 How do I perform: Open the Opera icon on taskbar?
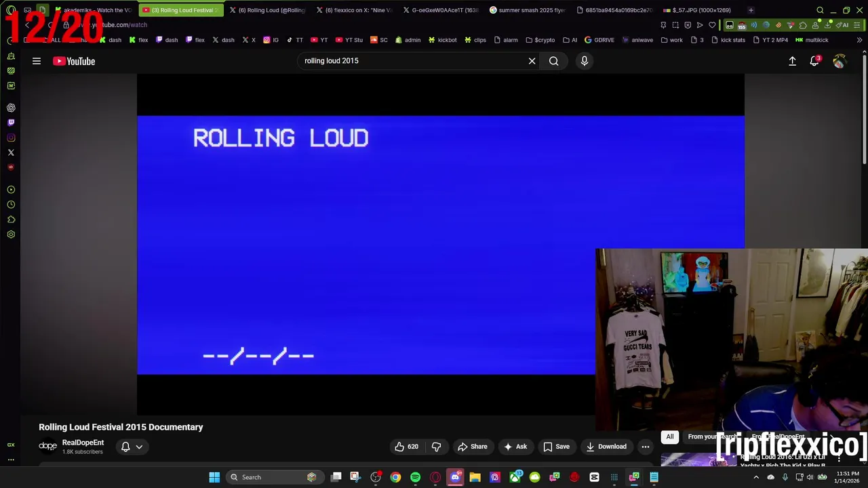point(435,477)
